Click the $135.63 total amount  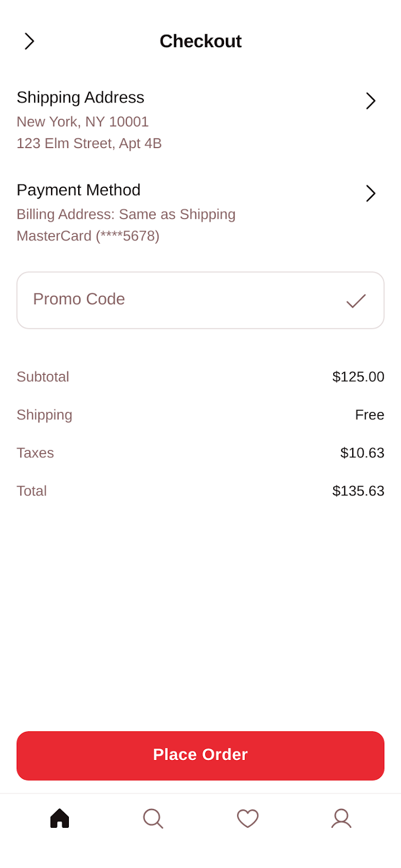click(x=358, y=491)
